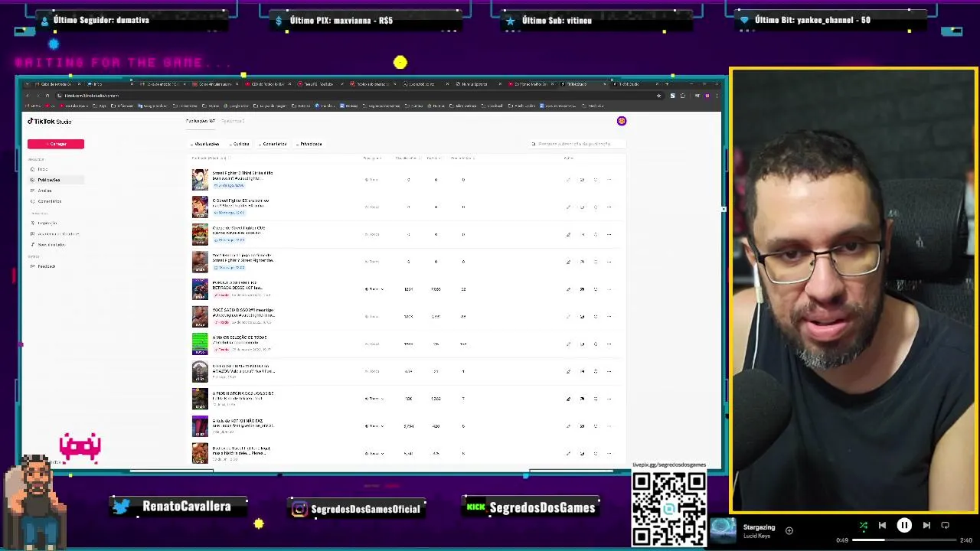Open Feedback in the sidebar
Image resolution: width=980 pixels, height=551 pixels.
coord(46,266)
